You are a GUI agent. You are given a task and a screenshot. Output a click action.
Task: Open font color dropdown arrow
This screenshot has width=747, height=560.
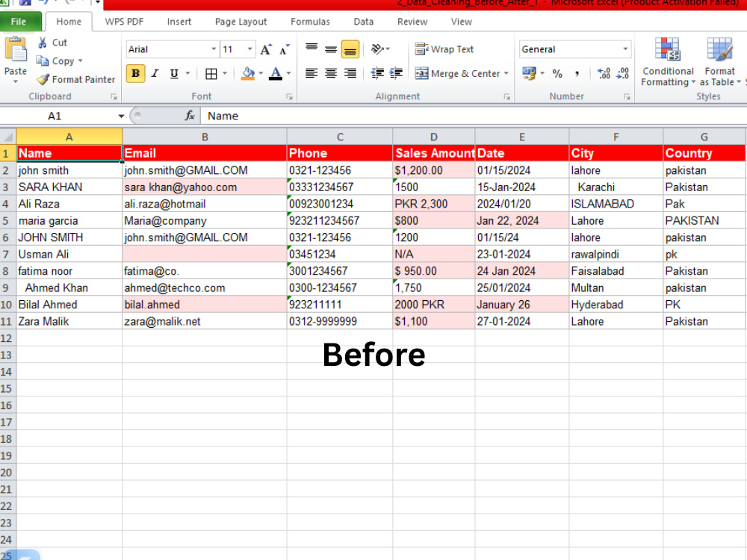pos(288,73)
